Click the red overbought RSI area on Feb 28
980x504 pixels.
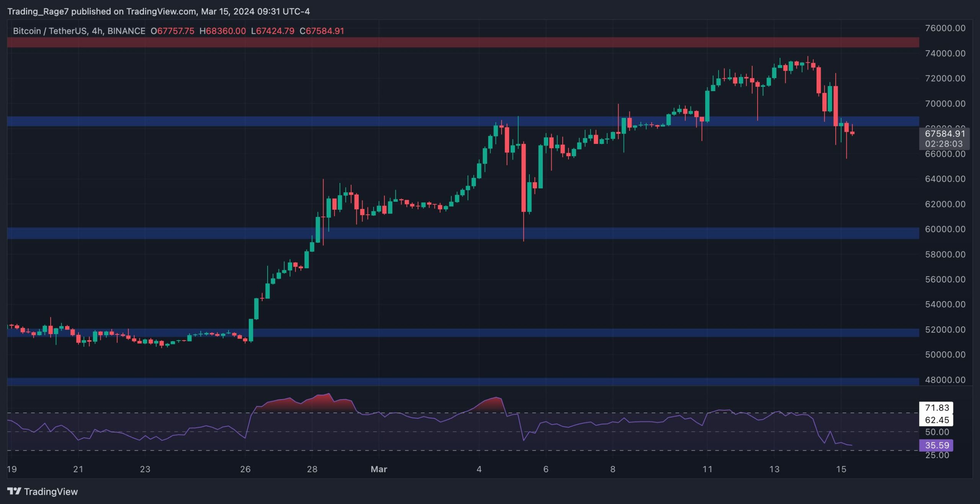coord(306,405)
